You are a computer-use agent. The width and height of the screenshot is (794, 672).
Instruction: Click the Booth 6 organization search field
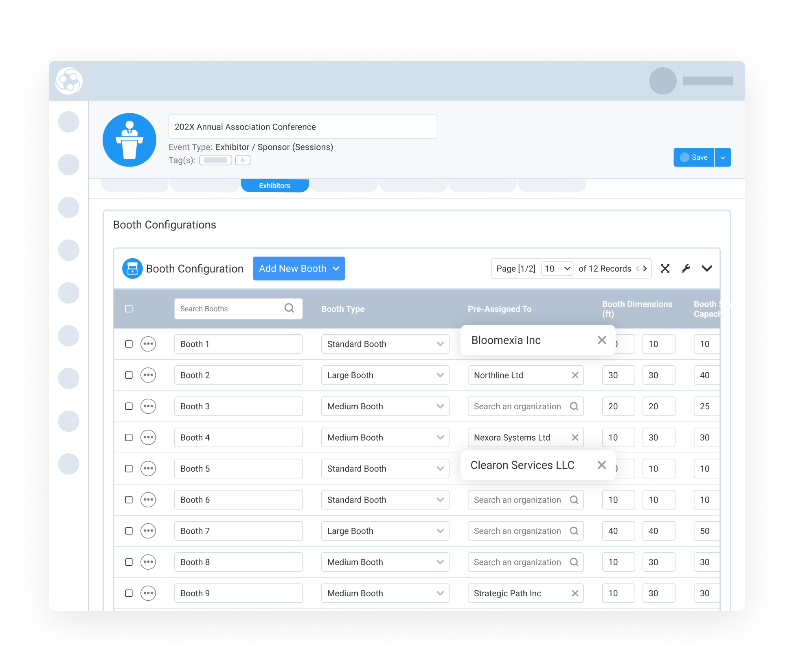[518, 500]
